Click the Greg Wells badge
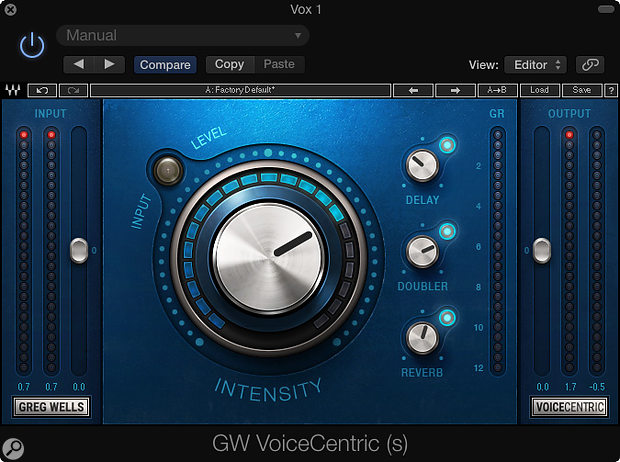This screenshot has height=462, width=620. pyautogui.click(x=51, y=407)
